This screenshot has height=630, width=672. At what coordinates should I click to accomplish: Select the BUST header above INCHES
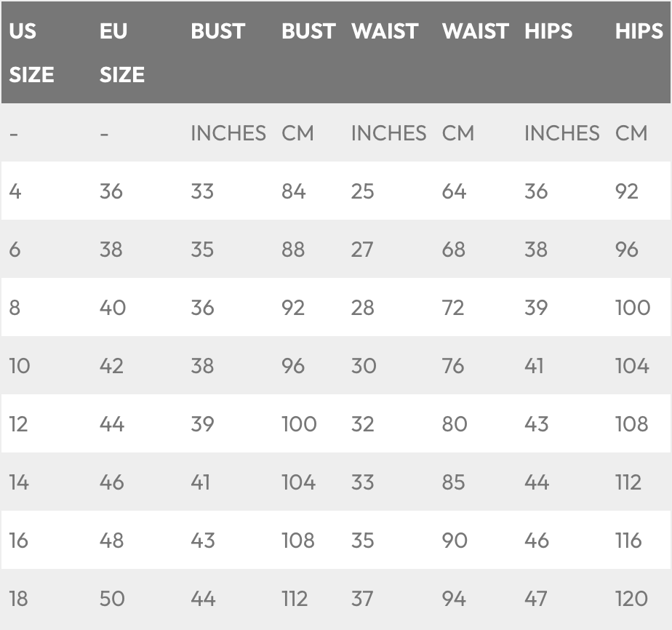point(217,32)
